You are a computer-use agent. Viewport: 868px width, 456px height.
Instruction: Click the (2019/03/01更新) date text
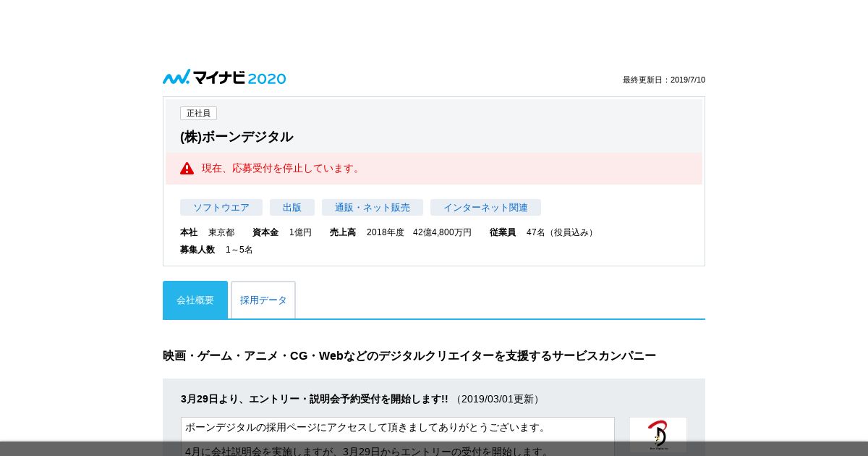498,399
